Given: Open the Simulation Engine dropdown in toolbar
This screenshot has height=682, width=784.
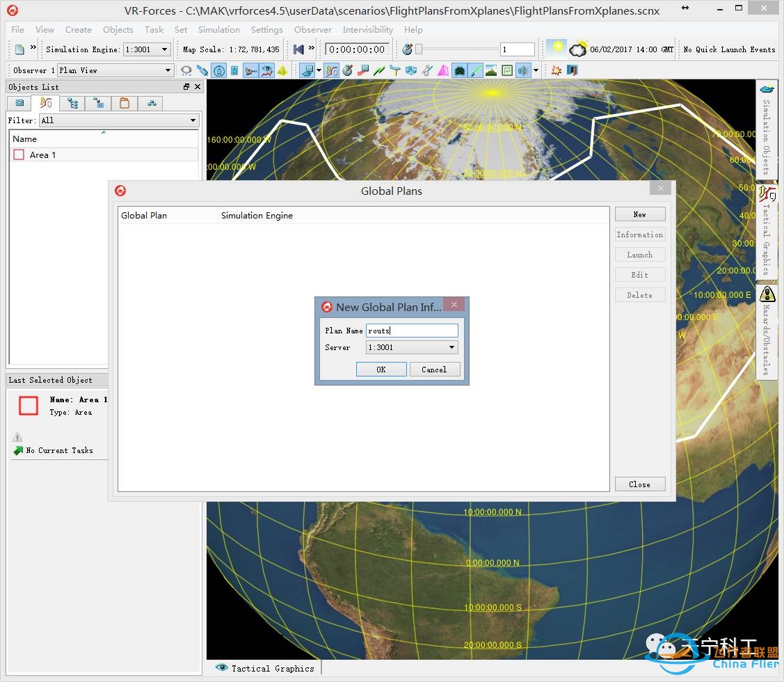Looking at the screenshot, I should (147, 49).
